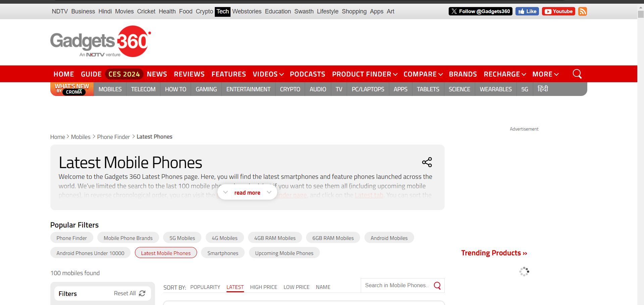644x305 pixels.
Task: Open the search magnifier in red navbar
Action: click(577, 74)
